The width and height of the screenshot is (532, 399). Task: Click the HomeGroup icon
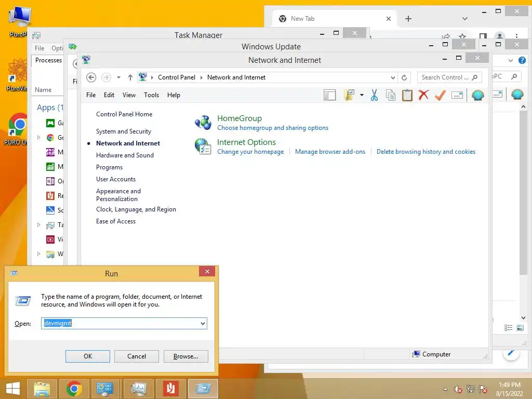click(203, 122)
